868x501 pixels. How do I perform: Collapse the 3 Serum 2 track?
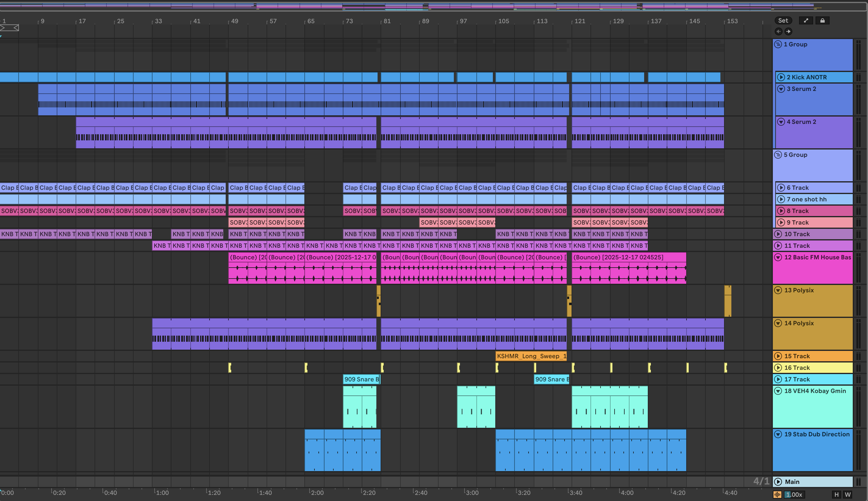point(781,89)
